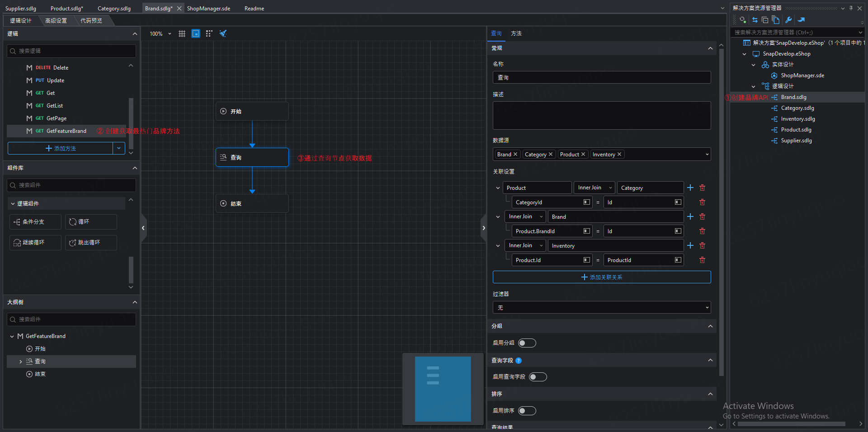
Task: Click the 添加关联关系 button
Action: point(601,277)
